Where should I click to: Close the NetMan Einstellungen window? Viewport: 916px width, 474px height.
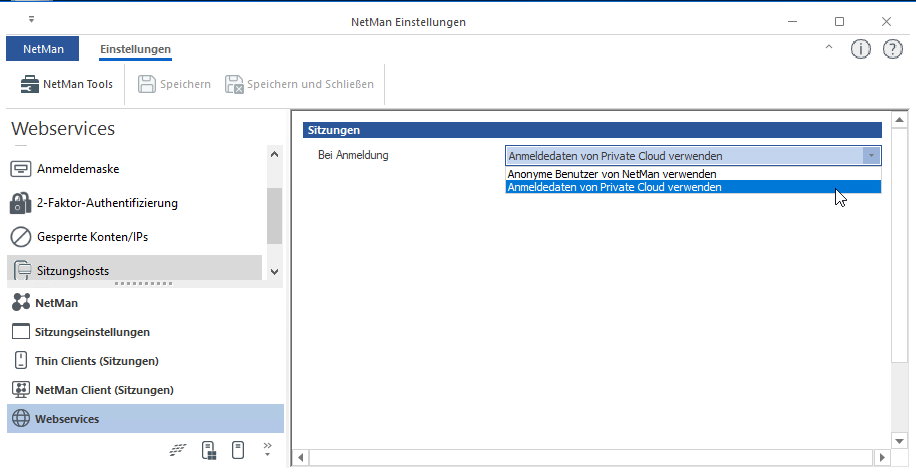[886, 22]
